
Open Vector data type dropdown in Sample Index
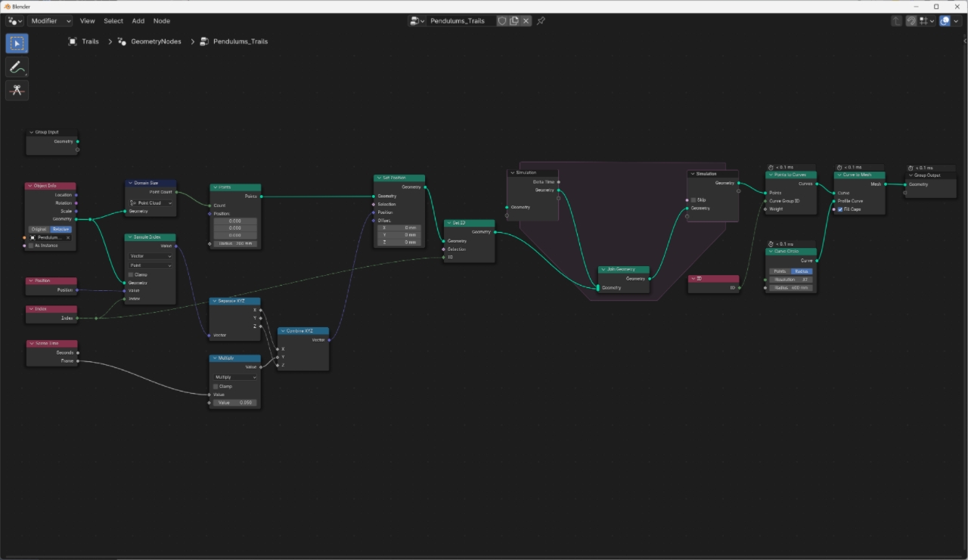150,256
